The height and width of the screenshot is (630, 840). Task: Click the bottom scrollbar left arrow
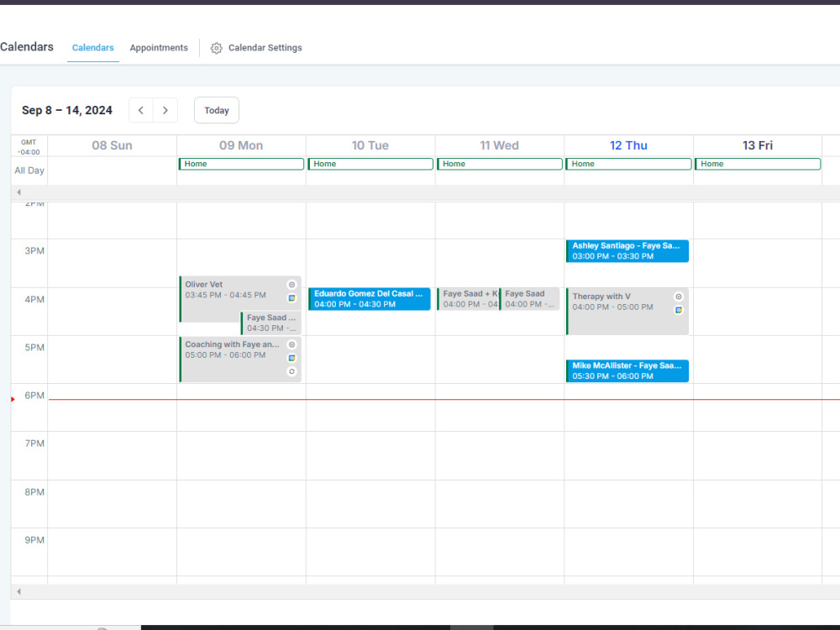pyautogui.click(x=18, y=591)
